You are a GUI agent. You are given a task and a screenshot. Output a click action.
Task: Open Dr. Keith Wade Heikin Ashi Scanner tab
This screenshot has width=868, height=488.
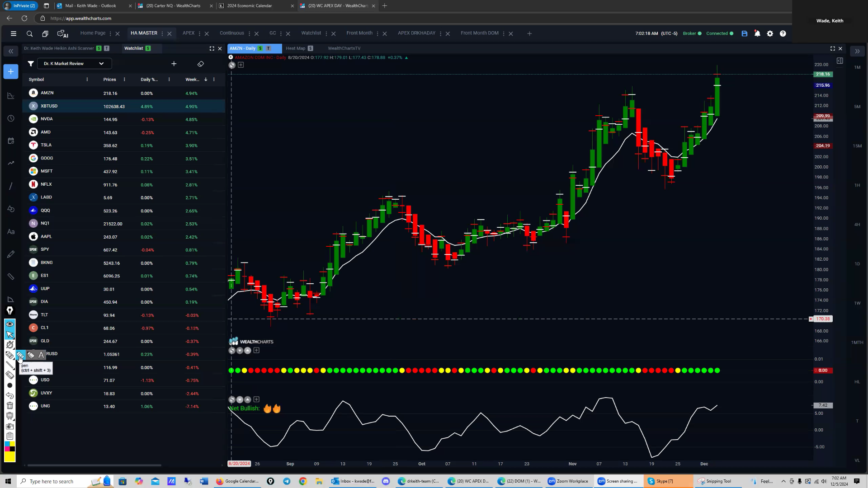pyautogui.click(x=59, y=48)
